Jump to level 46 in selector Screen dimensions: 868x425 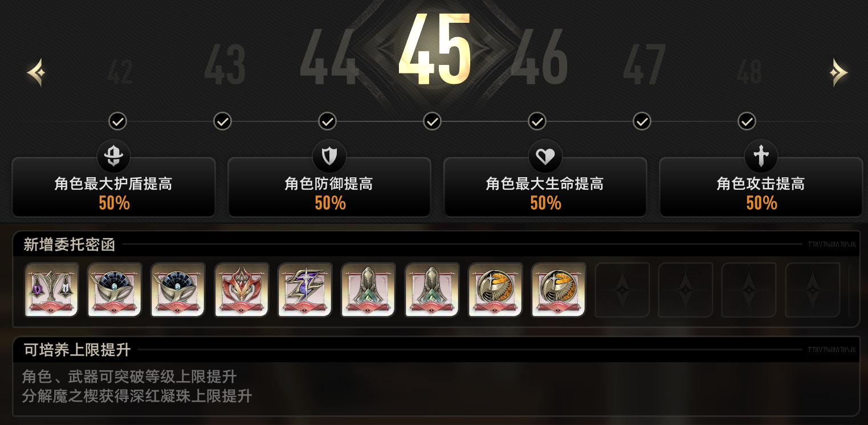tap(540, 56)
